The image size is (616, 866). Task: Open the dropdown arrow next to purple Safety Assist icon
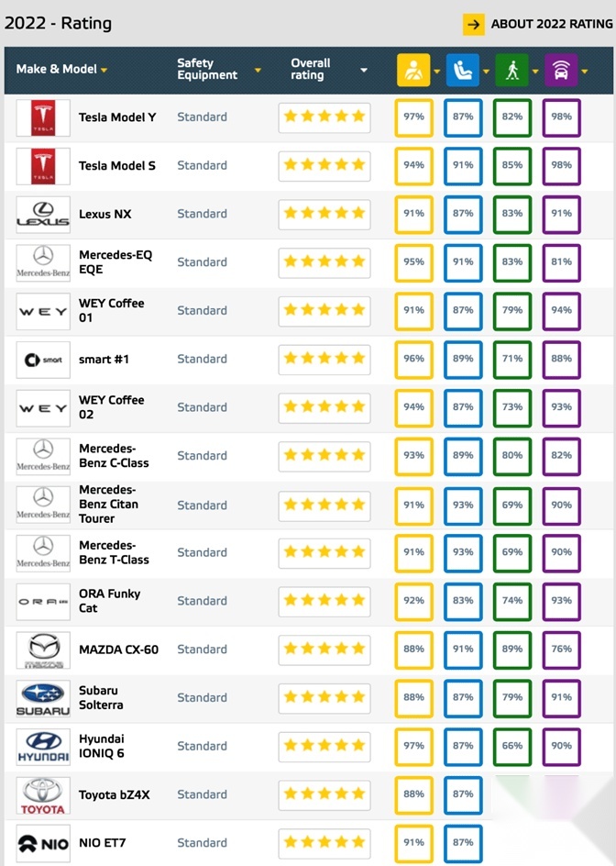[585, 71]
